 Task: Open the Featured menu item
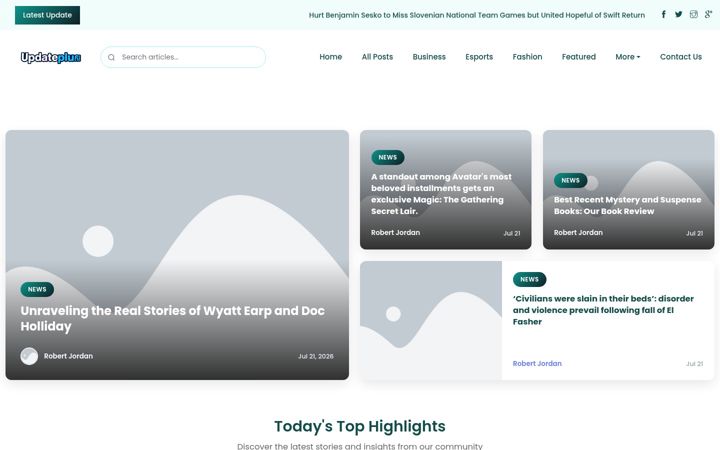tap(579, 57)
